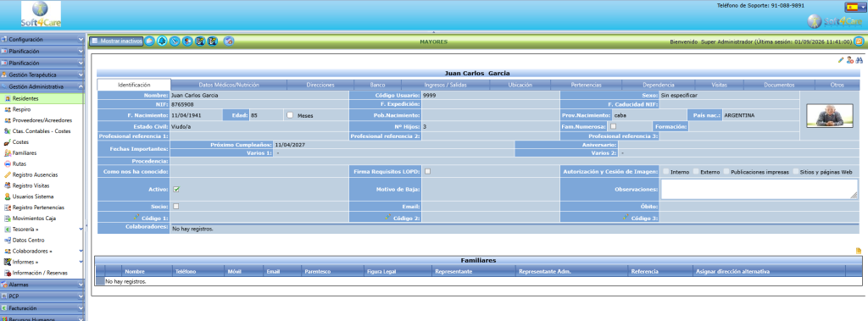Screen dimensions: 868x321
Task: Open alarms with the bell toolbar icon
Action: click(162, 41)
